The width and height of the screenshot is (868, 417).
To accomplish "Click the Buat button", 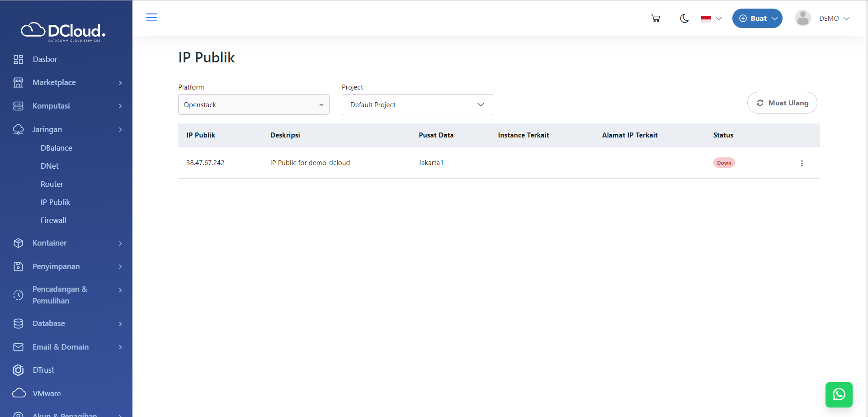I will [757, 18].
